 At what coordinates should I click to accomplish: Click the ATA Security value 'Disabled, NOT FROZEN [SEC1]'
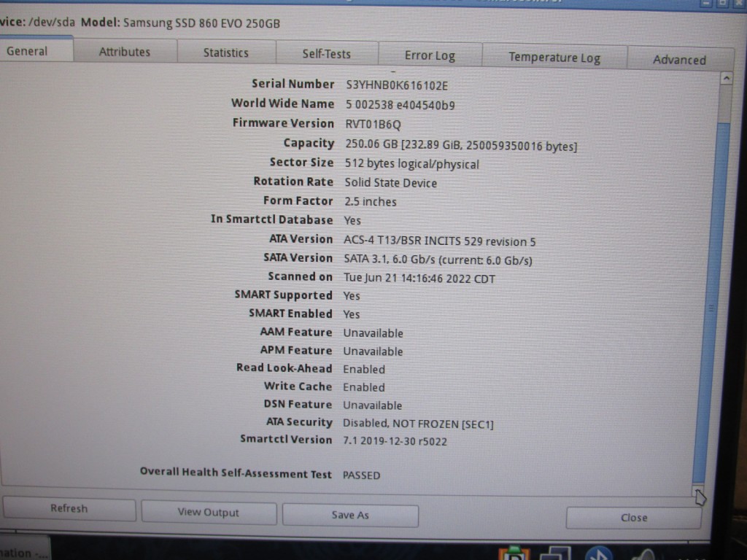click(418, 424)
